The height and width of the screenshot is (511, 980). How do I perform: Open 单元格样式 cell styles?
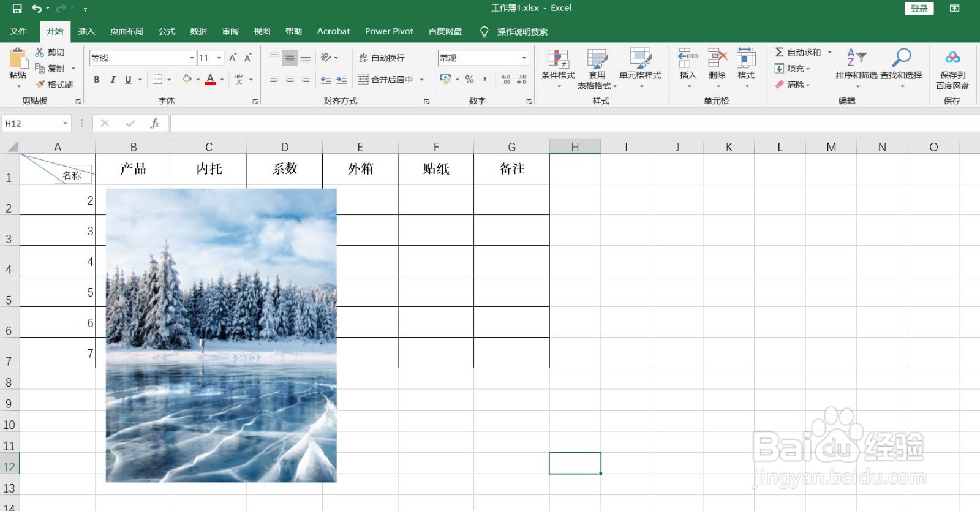640,69
